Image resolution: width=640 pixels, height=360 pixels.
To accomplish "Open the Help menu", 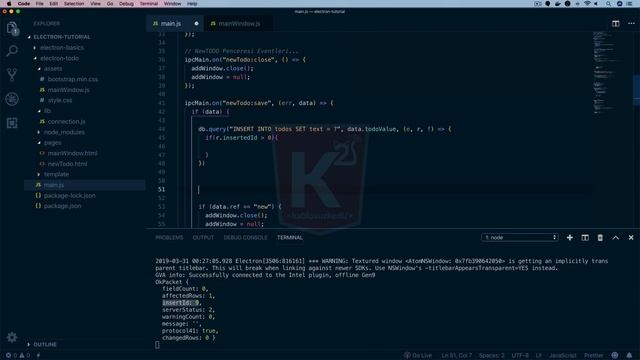I will pos(192,4).
